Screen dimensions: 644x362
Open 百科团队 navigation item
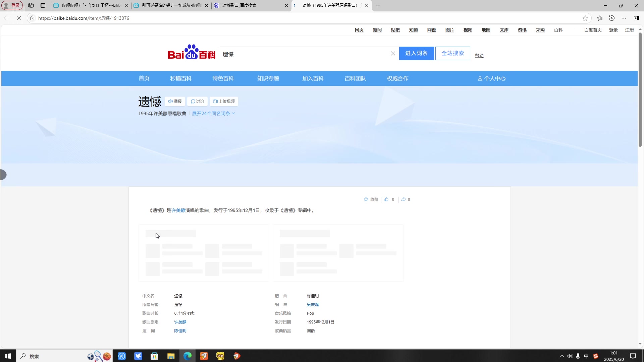(355, 78)
